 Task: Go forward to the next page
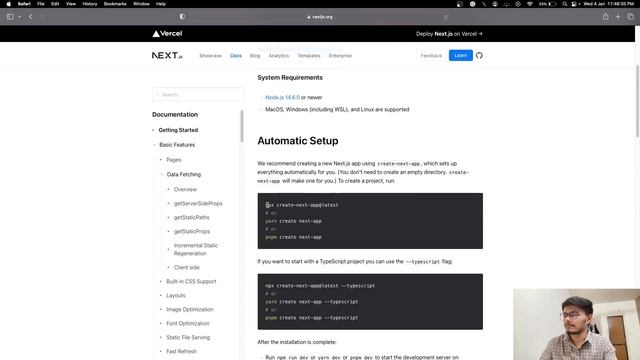coord(42,17)
